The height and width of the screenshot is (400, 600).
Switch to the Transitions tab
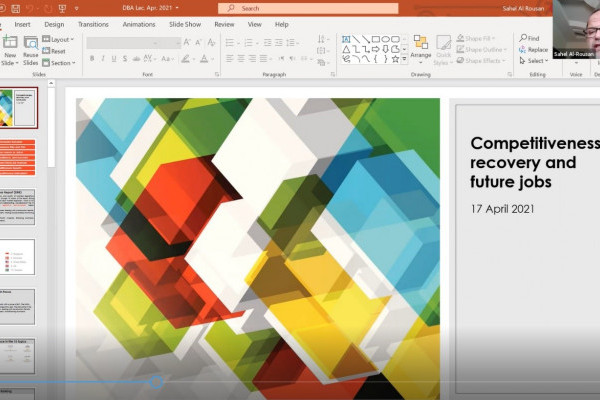[93, 24]
